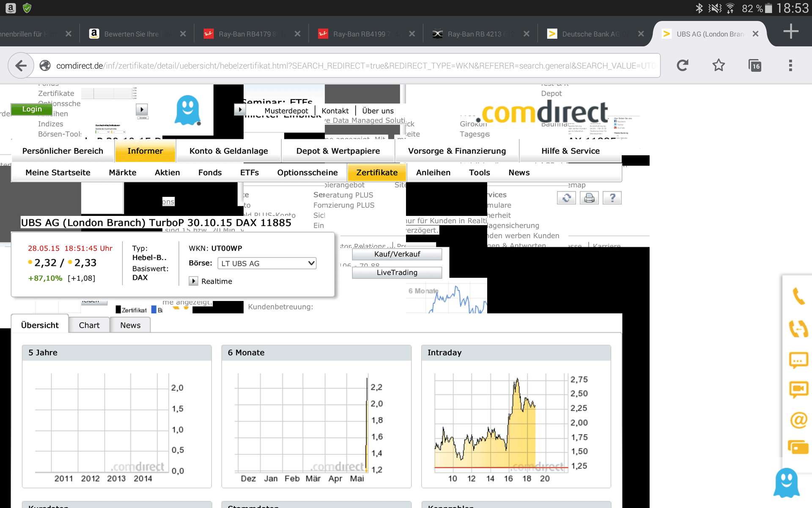Click the phone contact icon in sidebar
This screenshot has height=508, width=812.
(798, 296)
